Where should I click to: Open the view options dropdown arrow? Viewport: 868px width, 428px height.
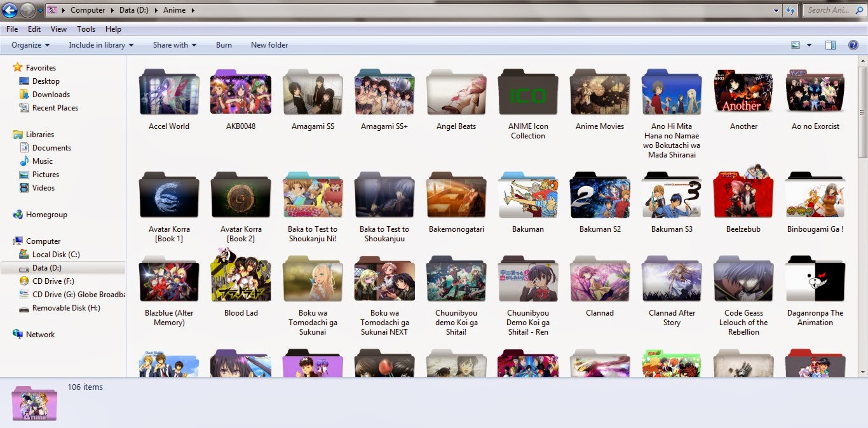(x=809, y=45)
